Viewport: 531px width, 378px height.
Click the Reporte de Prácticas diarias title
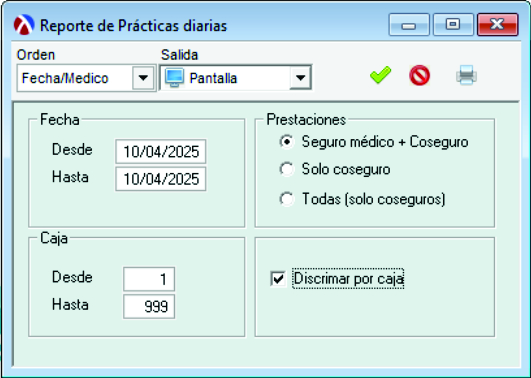pyautogui.click(x=133, y=26)
